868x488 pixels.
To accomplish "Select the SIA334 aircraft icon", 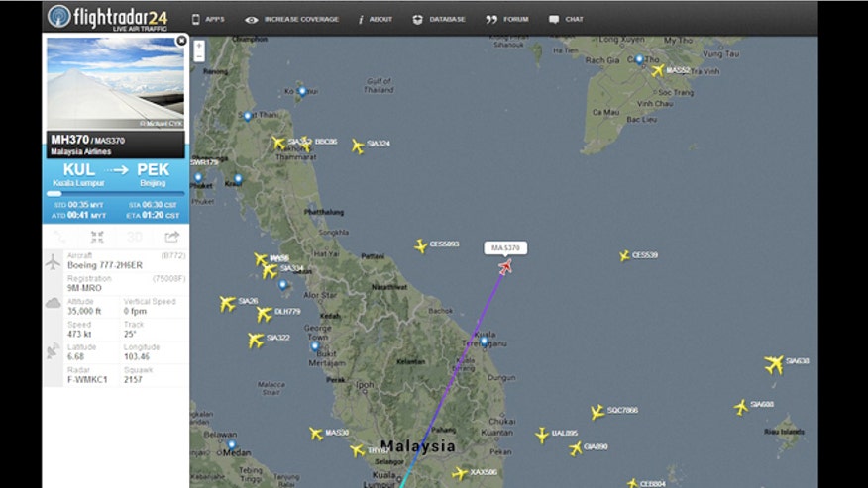I will tap(271, 271).
